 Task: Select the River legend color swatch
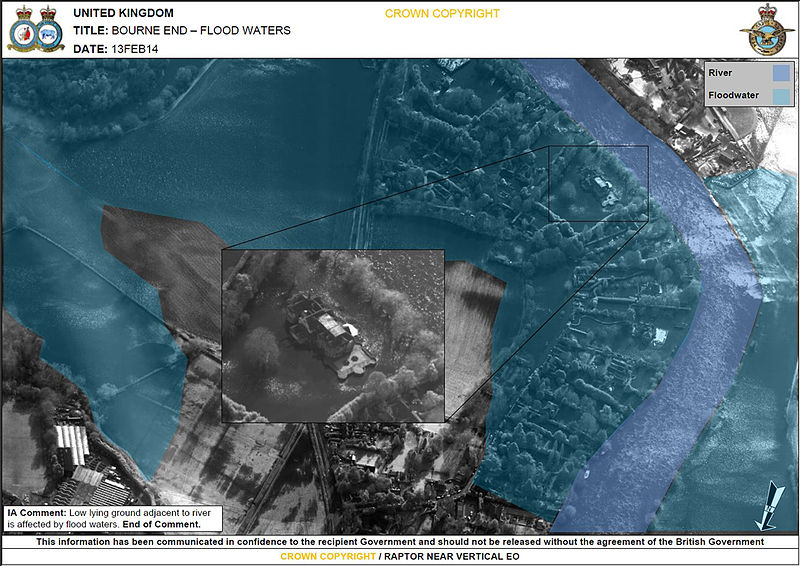point(779,73)
